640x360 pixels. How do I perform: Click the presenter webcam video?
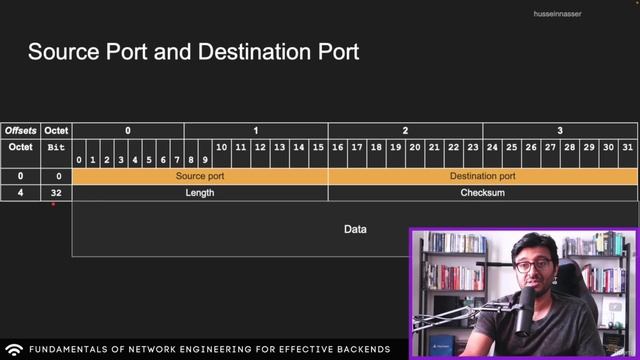coord(523,293)
